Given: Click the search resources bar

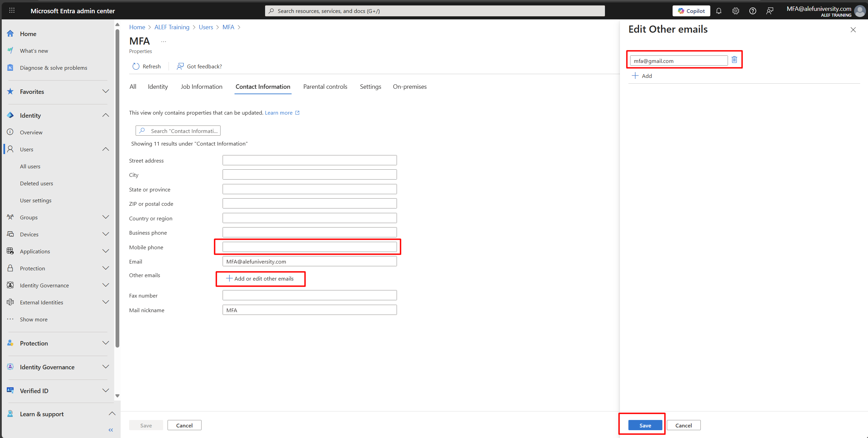Looking at the screenshot, I should (x=435, y=11).
